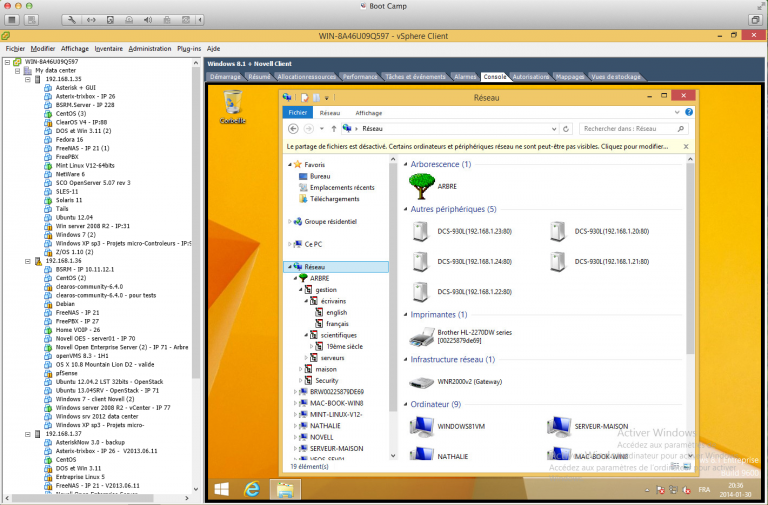Open the Inventaire menu
The width and height of the screenshot is (768, 505).
pos(109,48)
